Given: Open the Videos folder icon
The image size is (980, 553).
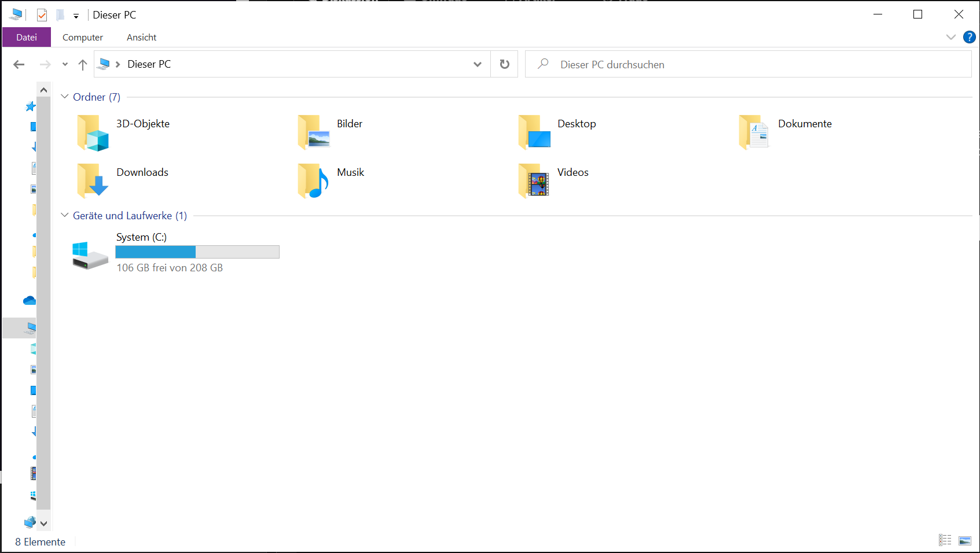Looking at the screenshot, I should coord(534,180).
